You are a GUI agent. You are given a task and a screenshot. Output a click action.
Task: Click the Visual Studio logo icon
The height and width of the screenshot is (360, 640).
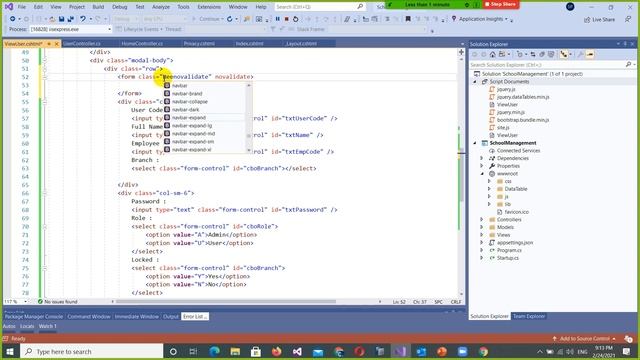point(9,7)
